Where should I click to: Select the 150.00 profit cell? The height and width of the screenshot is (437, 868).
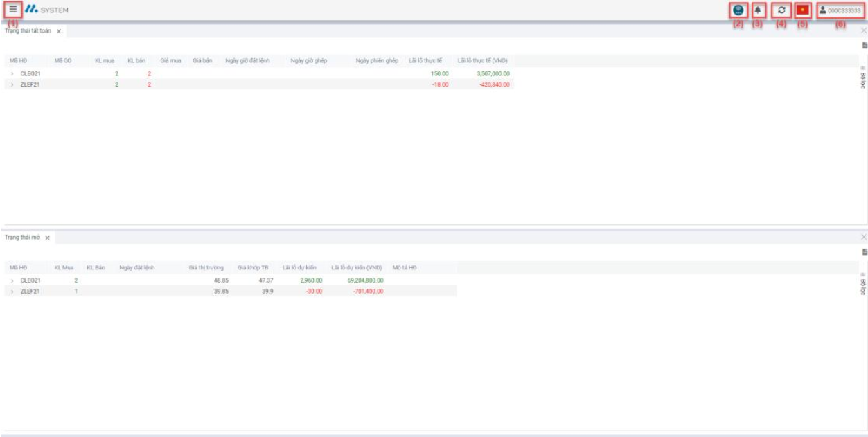click(440, 73)
